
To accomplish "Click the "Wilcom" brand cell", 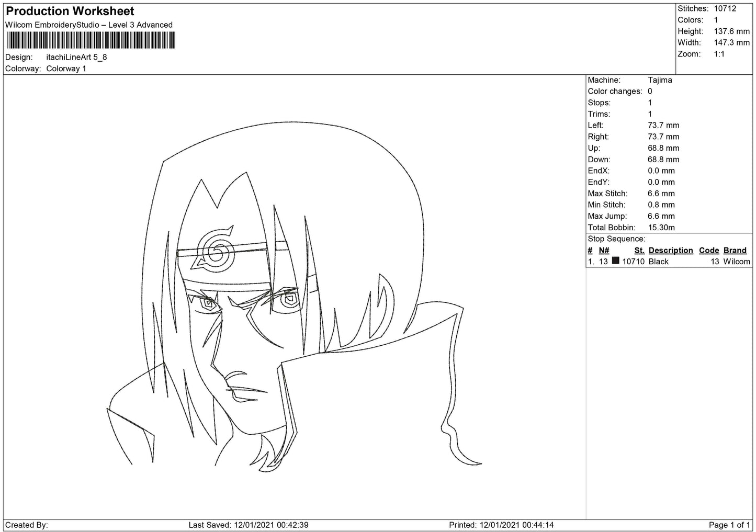I will [x=737, y=262].
